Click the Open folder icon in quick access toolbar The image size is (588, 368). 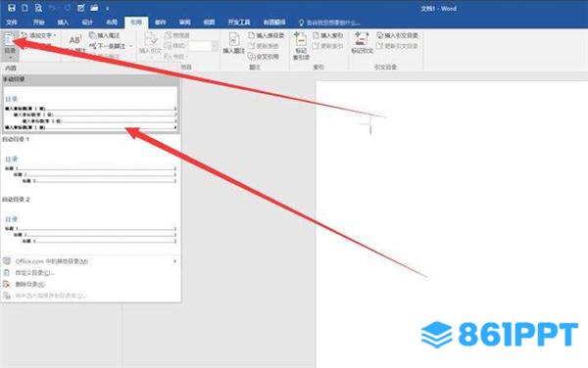pos(94,8)
